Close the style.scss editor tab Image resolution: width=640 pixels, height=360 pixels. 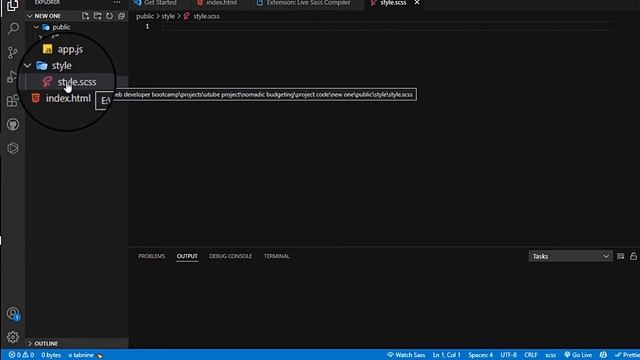(x=417, y=3)
